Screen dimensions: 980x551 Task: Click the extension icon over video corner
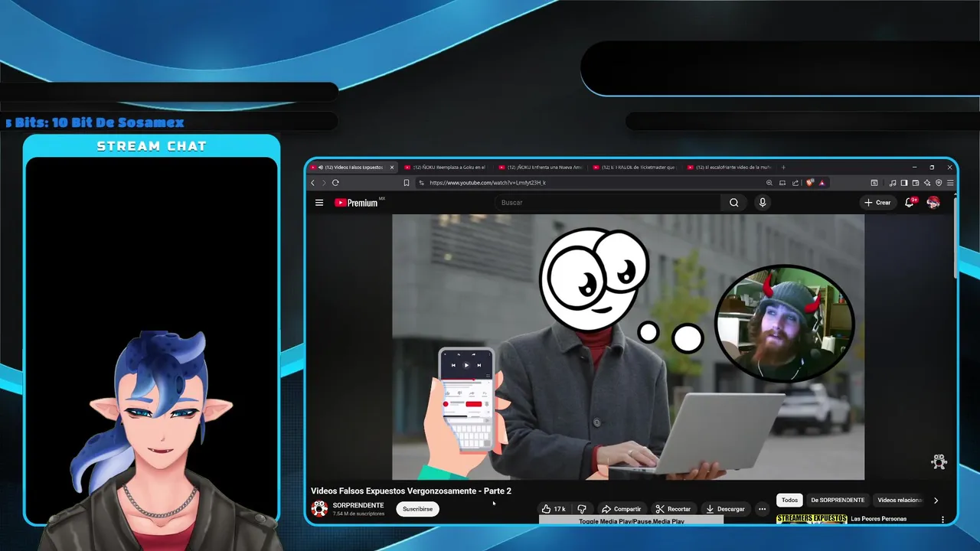pyautogui.click(x=939, y=461)
